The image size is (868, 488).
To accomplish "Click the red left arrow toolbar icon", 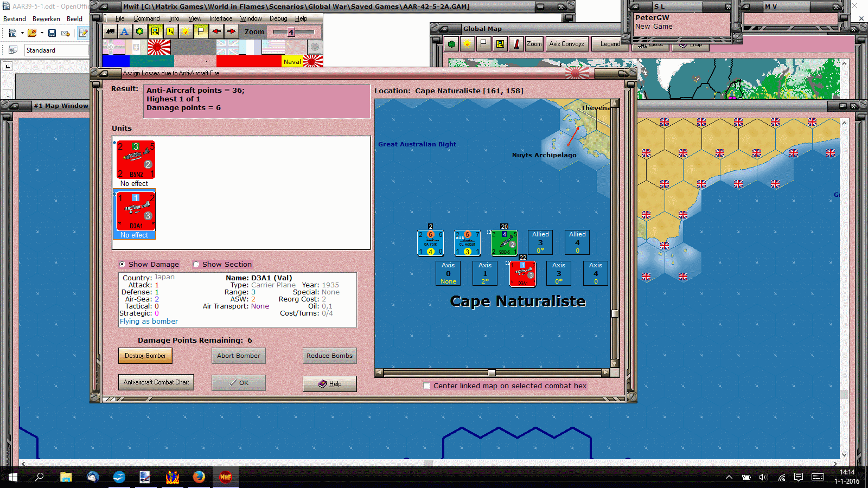I will [216, 31].
